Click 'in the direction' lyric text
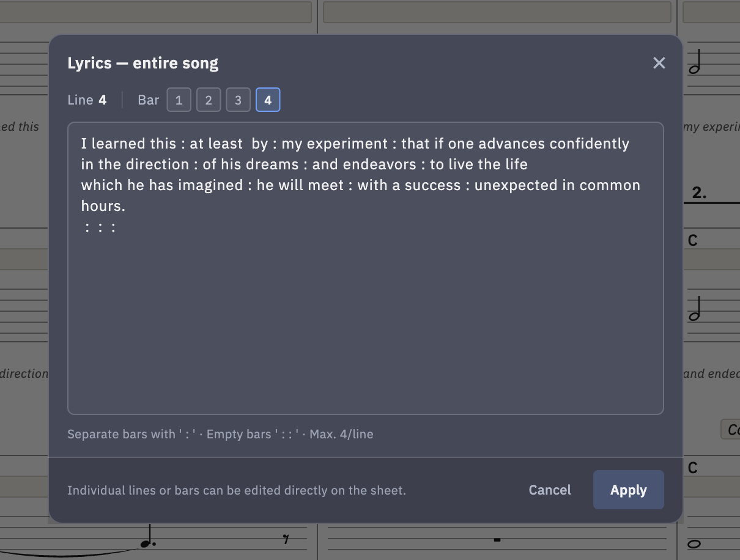740x560 pixels. point(135,164)
